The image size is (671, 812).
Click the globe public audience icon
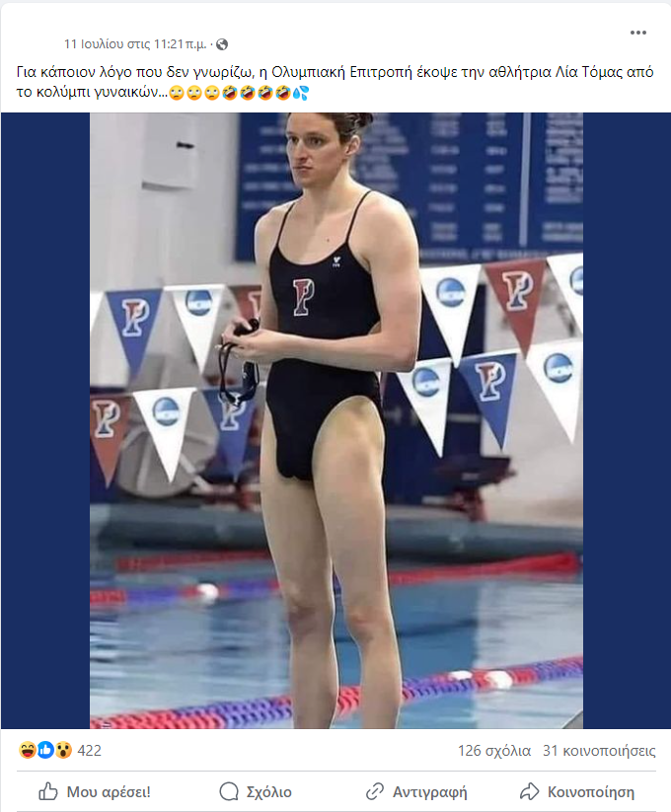point(222,44)
